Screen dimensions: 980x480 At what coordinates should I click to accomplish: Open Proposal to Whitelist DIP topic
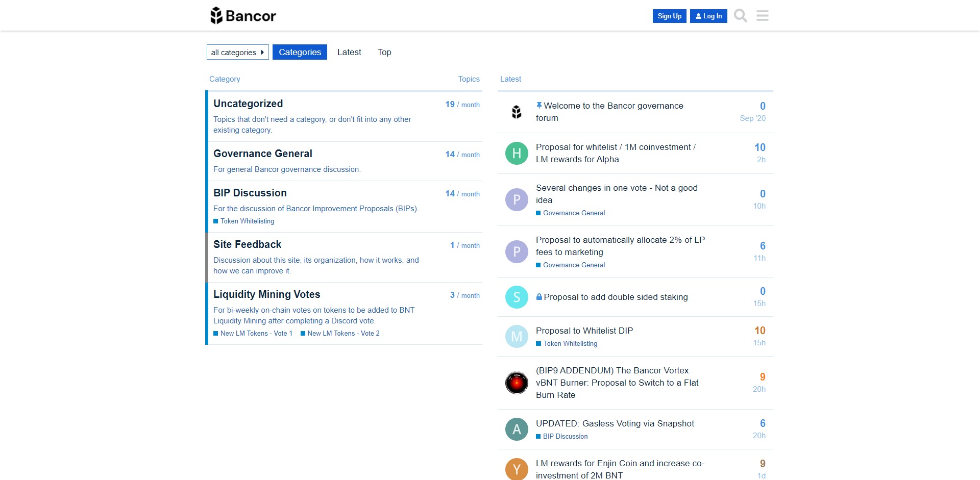tap(584, 331)
